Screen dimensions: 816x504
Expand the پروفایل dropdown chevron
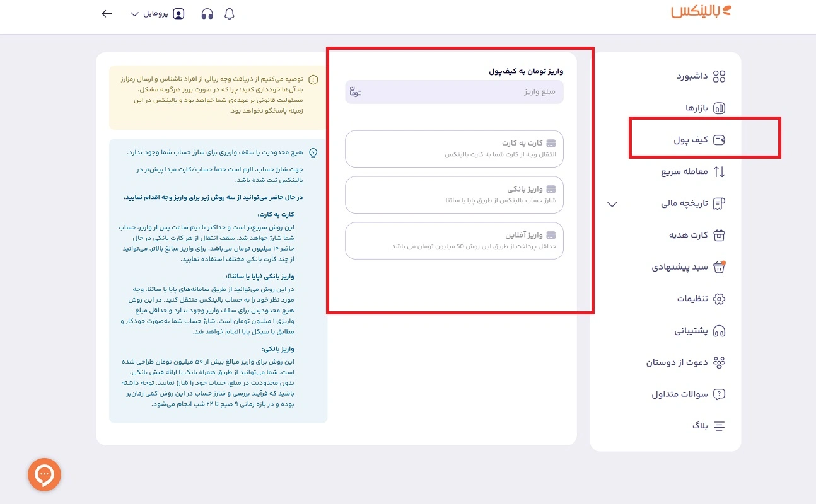(134, 14)
